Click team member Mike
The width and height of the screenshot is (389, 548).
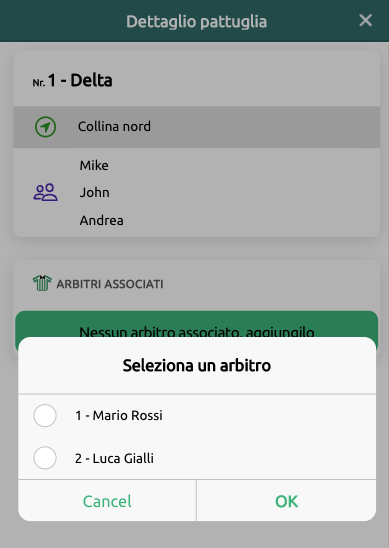(x=94, y=165)
